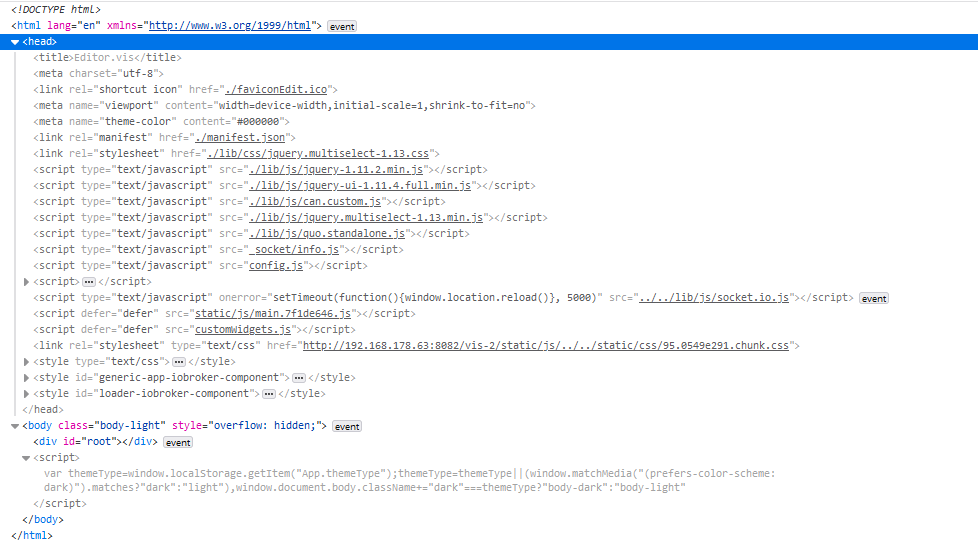Image resolution: width=978 pixels, height=547 pixels.
Task: Click the event badge next to div root
Action: pyautogui.click(x=178, y=442)
